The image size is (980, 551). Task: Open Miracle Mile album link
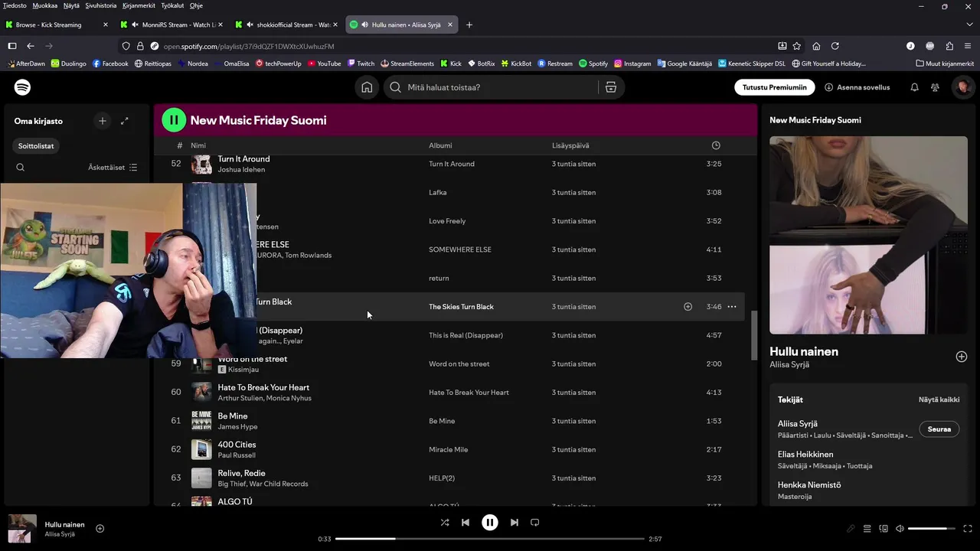[448, 450]
